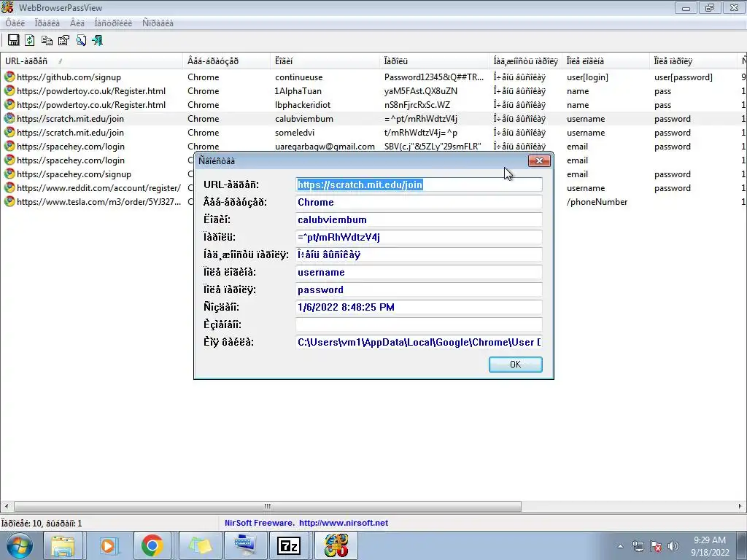This screenshot has height=560, width=747.
Task: Click horizontal scrollbar right arrow
Action: 740,506
